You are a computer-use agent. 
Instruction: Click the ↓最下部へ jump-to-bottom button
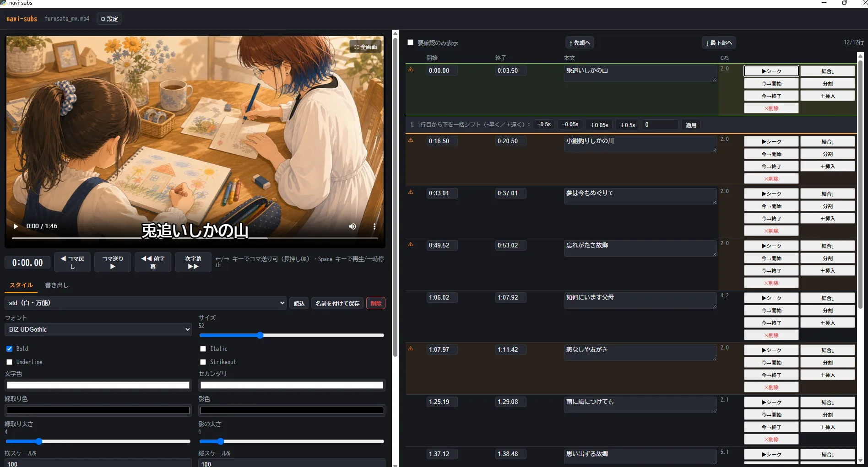point(719,43)
